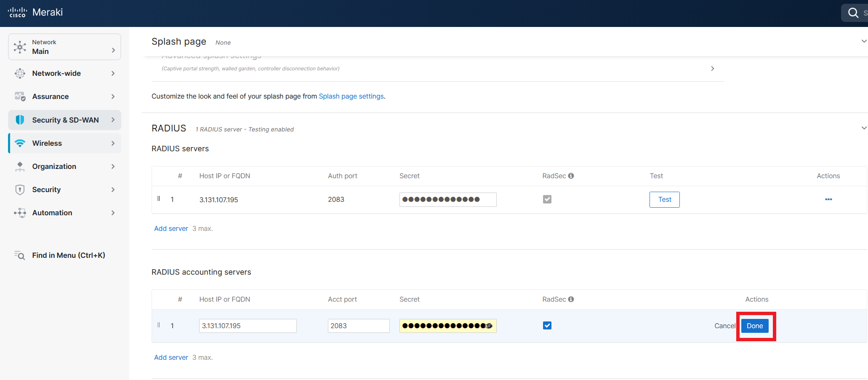Image resolution: width=868 pixels, height=380 pixels.
Task: Open Splash page settings link
Action: [x=351, y=96]
